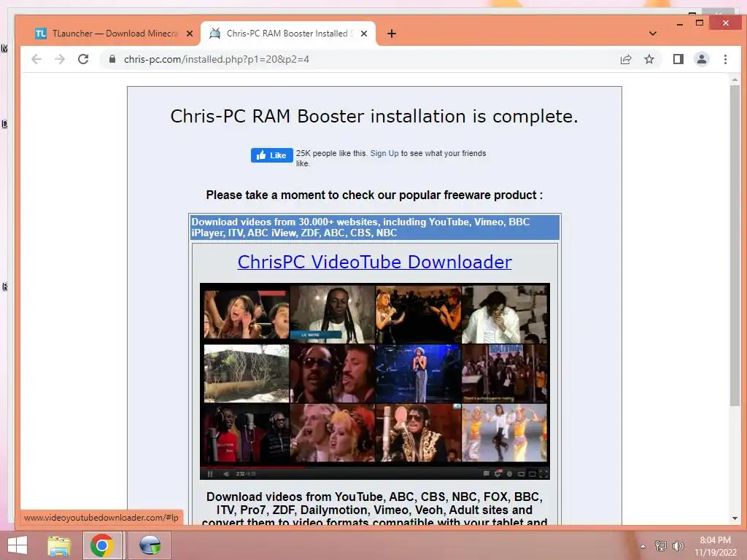Open the taskbar clock and date
The width and height of the screenshot is (747, 560).
(715, 545)
